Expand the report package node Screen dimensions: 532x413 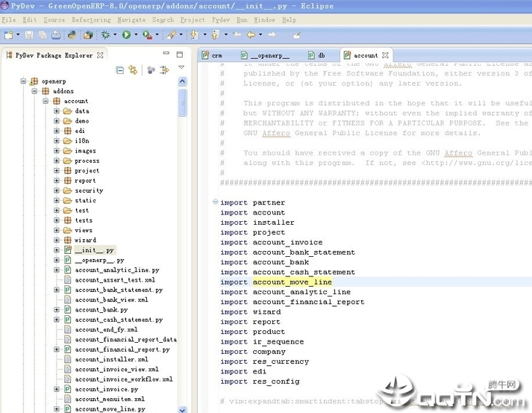[57, 180]
